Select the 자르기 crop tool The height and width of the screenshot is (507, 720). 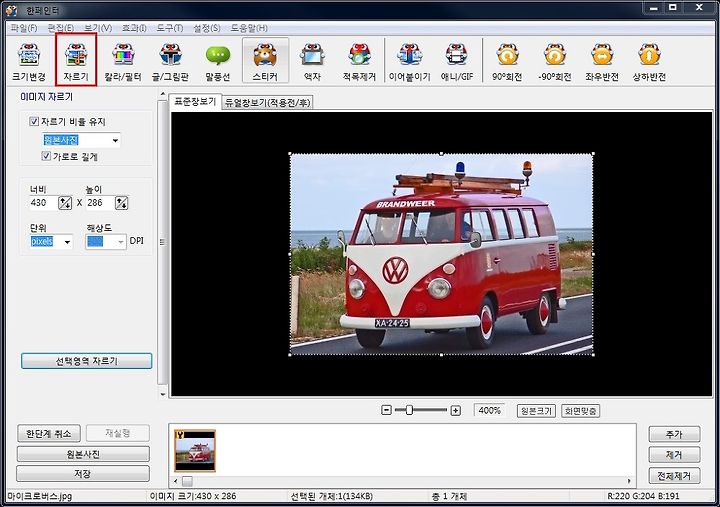pos(76,62)
